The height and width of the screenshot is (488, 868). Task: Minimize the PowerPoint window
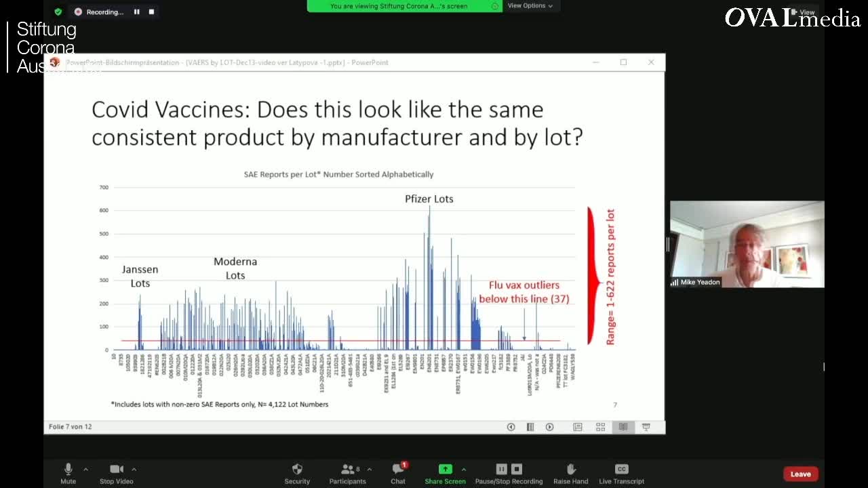[x=596, y=62]
